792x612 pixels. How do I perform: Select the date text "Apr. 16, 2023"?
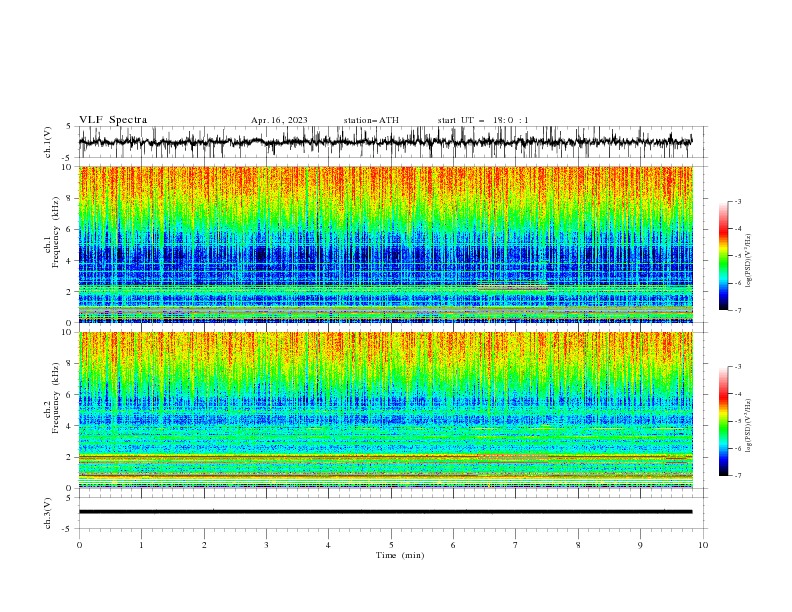tap(279, 120)
